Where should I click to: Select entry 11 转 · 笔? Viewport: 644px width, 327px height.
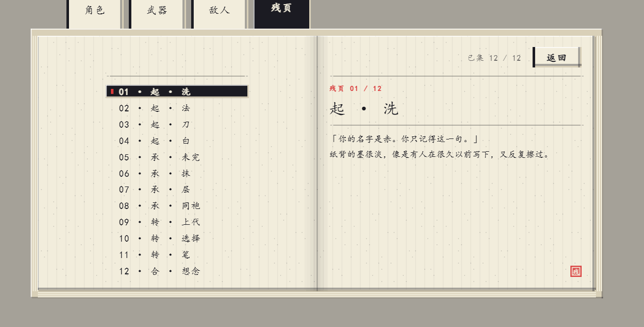coord(177,254)
